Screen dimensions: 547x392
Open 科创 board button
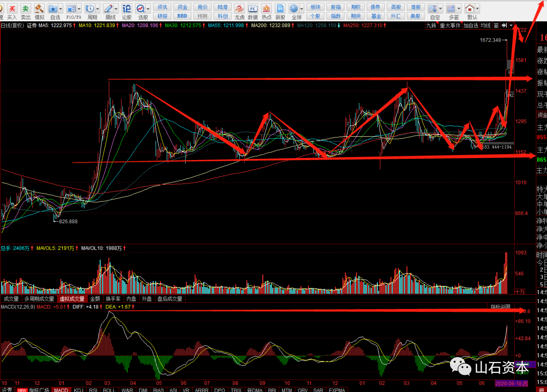(x=223, y=16)
